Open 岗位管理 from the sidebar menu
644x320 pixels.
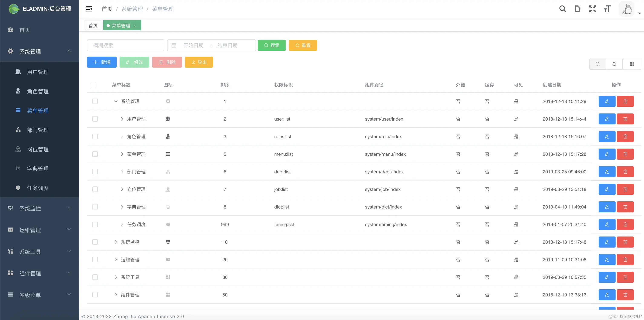click(x=38, y=149)
